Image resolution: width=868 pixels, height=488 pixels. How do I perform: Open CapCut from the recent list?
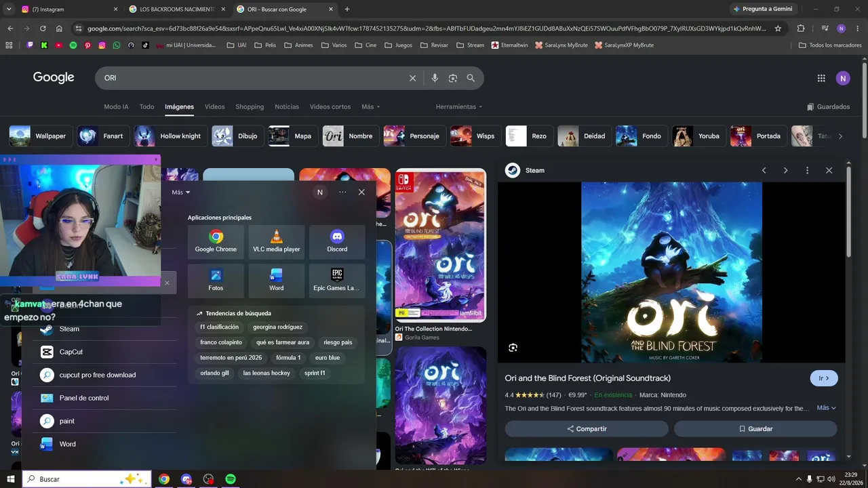tap(104, 352)
